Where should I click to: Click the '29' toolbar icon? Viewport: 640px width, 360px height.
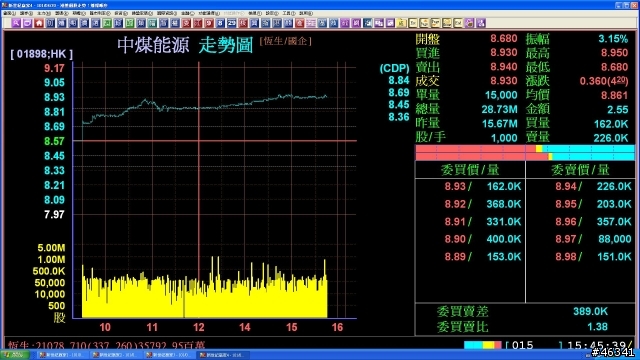pyautogui.click(x=231, y=23)
